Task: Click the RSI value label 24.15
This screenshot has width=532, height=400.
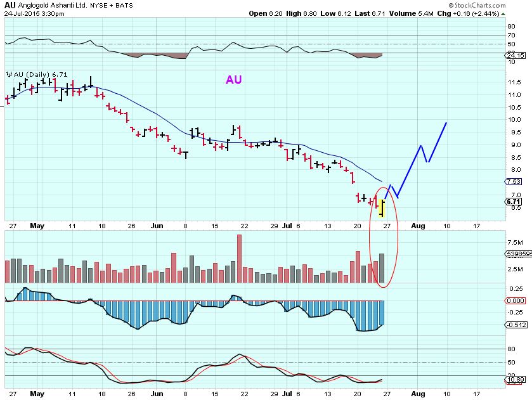Action: [516, 55]
